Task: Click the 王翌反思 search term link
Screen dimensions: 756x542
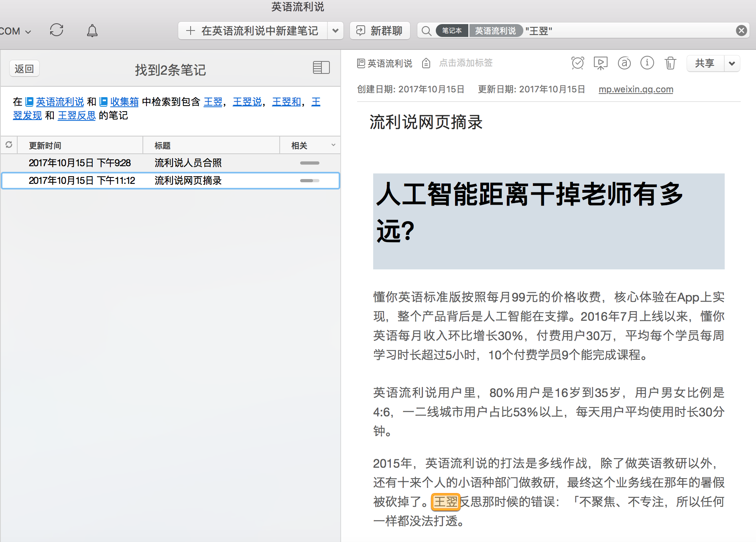Action: pos(77,116)
